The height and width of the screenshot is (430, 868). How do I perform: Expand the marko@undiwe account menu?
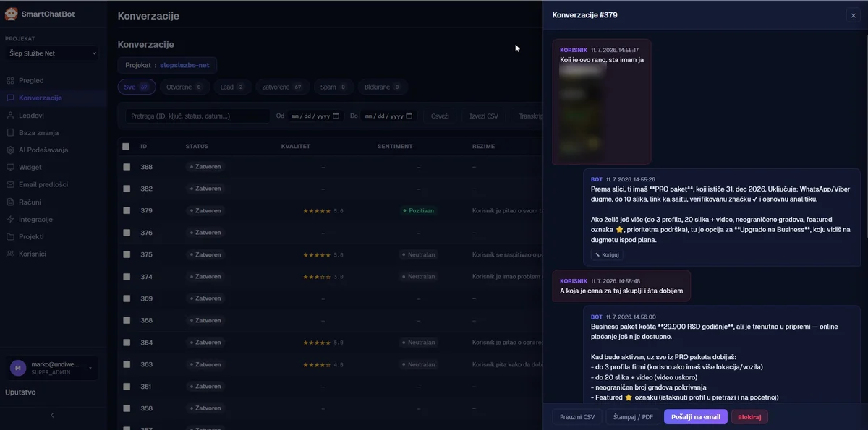(x=52, y=368)
